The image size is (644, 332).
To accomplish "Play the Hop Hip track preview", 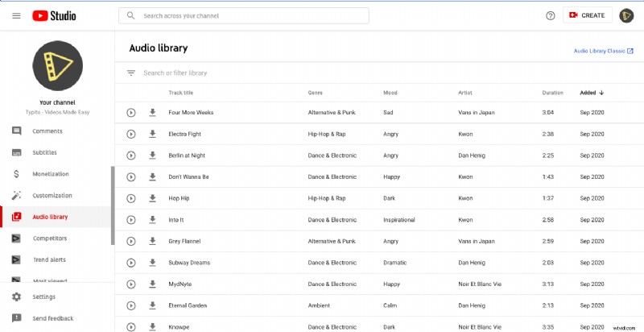I will 131,198.
